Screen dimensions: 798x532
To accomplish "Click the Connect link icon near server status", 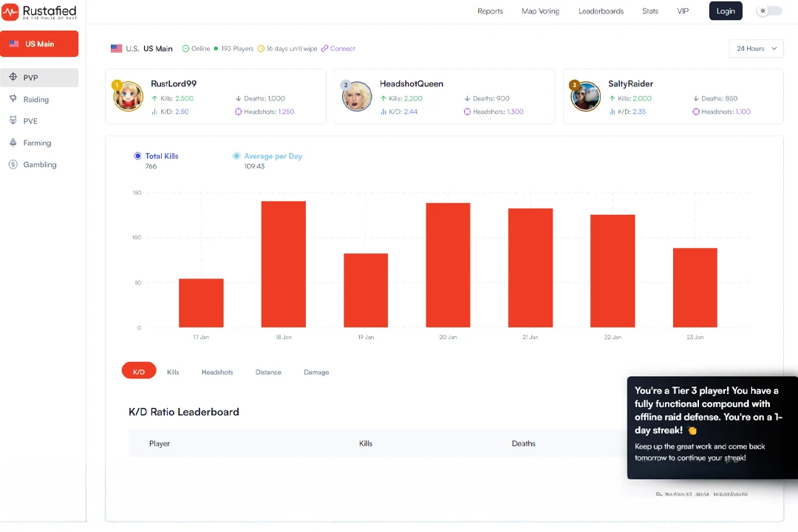I will [x=325, y=49].
